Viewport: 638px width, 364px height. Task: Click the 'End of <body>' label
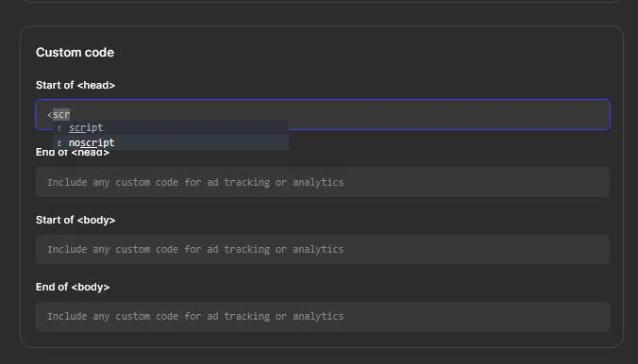pyautogui.click(x=73, y=287)
